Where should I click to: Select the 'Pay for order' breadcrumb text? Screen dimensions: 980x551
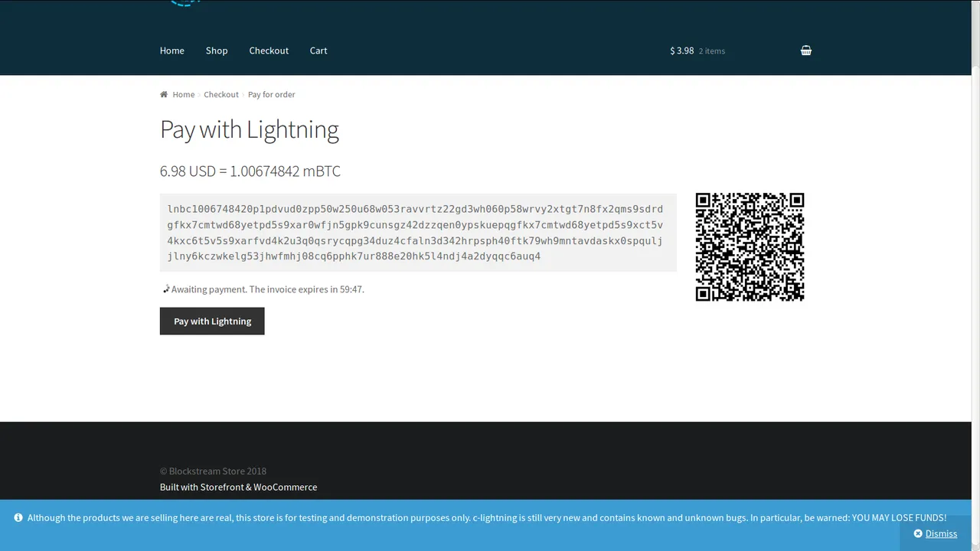click(271, 94)
